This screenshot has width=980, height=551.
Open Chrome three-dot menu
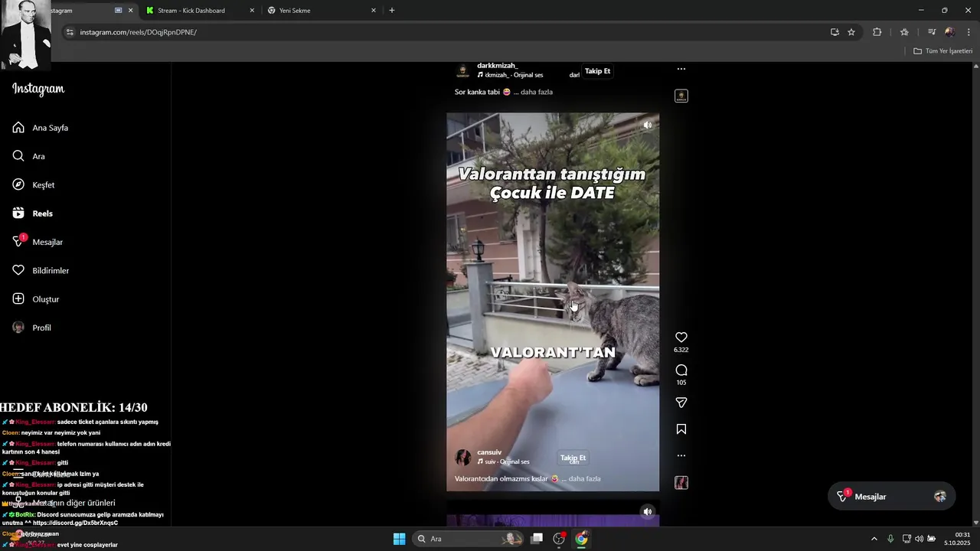969,32
